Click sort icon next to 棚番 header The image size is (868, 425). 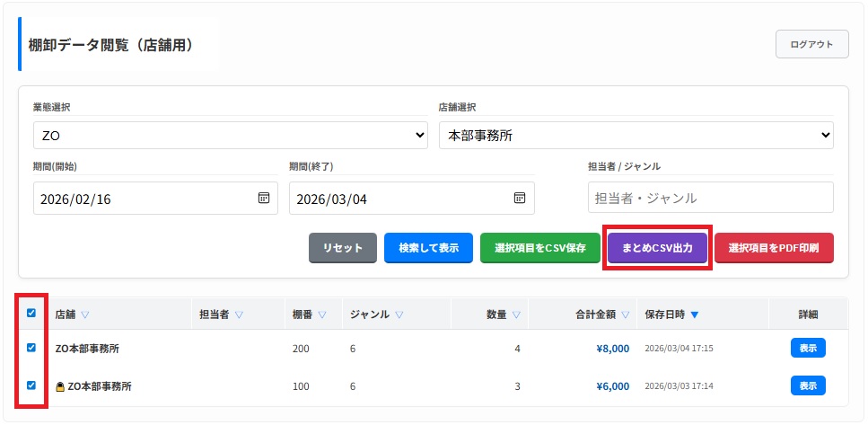(x=322, y=314)
